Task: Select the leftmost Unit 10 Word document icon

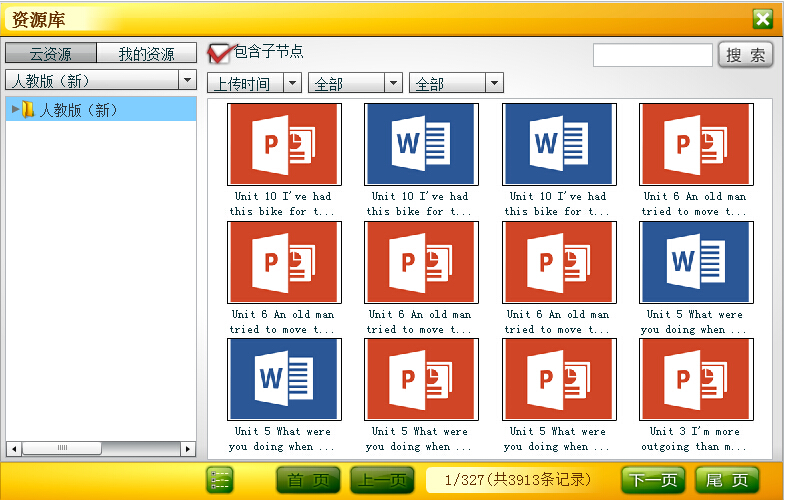Action: pyautogui.click(x=421, y=144)
